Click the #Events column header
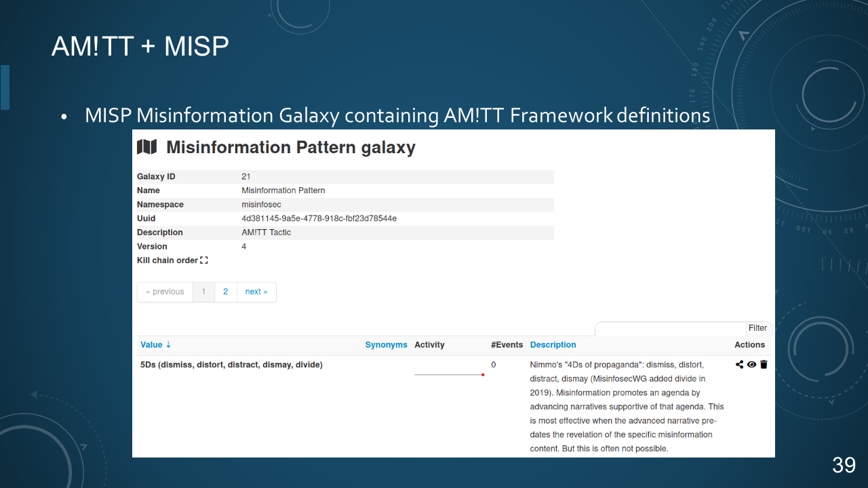 tap(507, 345)
